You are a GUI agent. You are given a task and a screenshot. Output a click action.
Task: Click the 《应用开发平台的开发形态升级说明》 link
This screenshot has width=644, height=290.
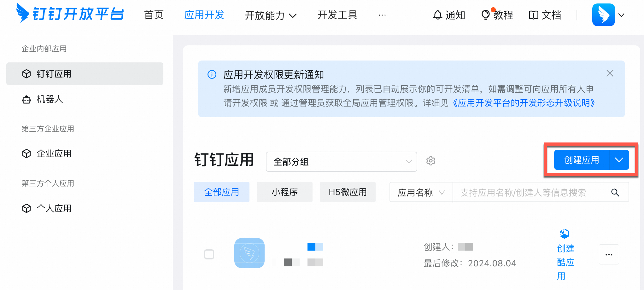point(523,103)
